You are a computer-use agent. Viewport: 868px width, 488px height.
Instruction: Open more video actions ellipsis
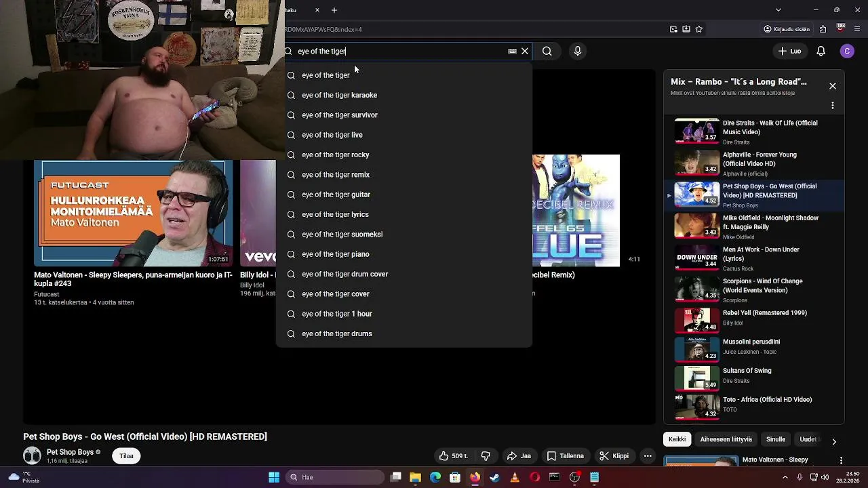(648, 456)
